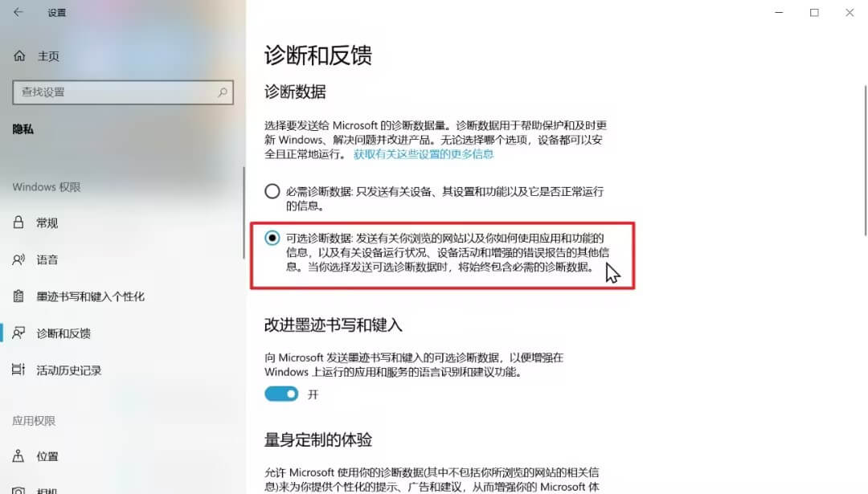Click the 查找设置 search field
Image resolution: width=868 pixels, height=494 pixels.
(123, 92)
